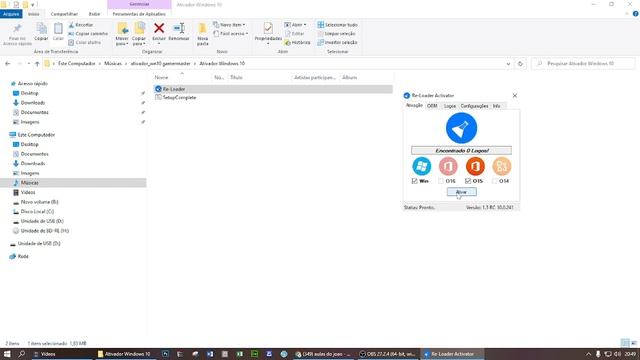This screenshot has height=360, width=640.
Task: Click the Windows logo icon in Re-Loader
Action: click(x=421, y=166)
